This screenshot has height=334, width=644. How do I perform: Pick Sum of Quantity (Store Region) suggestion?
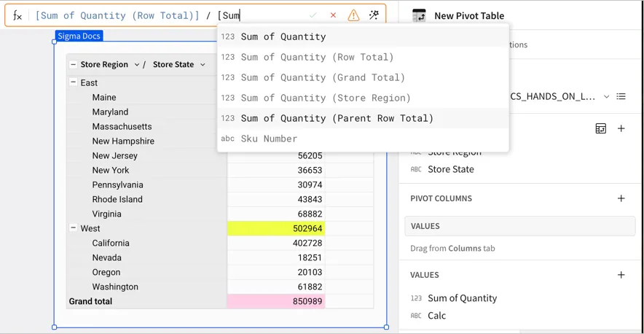[363, 98]
